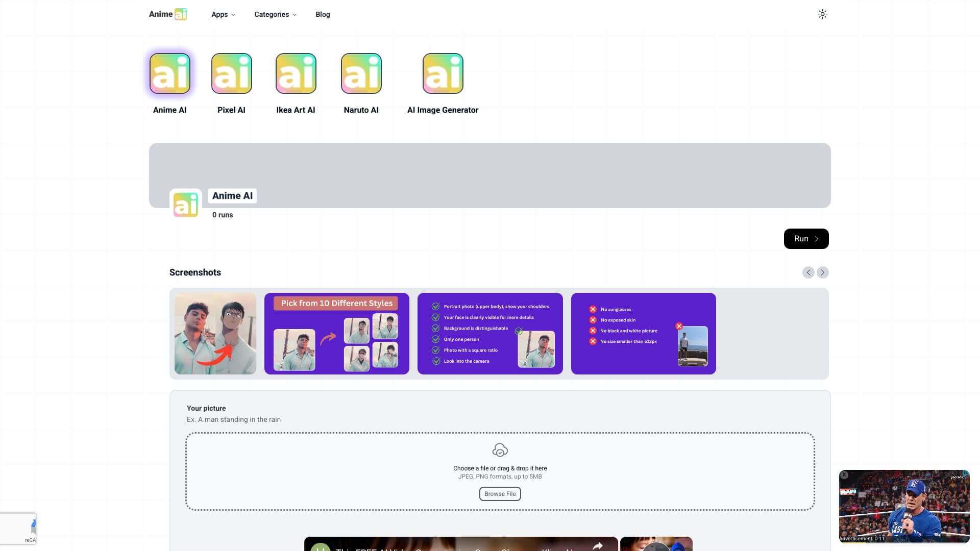Open the Ikea Art AI app icon

tap(296, 73)
